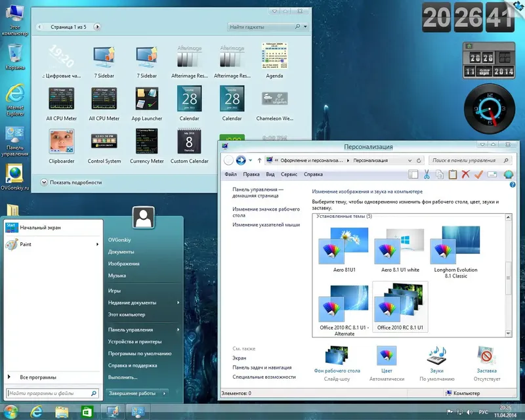525x420 pixels.
Task: Select the App Launcher gadget
Action: 146,104
